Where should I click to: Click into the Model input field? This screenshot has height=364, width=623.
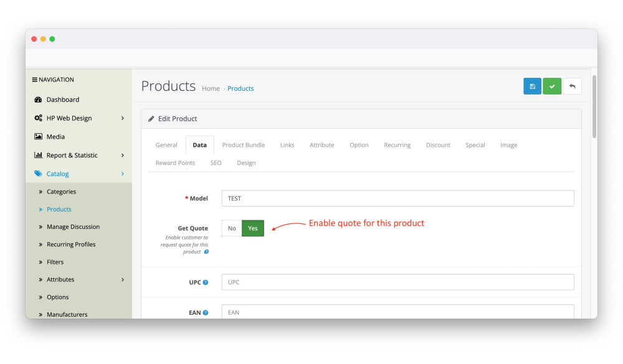point(397,198)
